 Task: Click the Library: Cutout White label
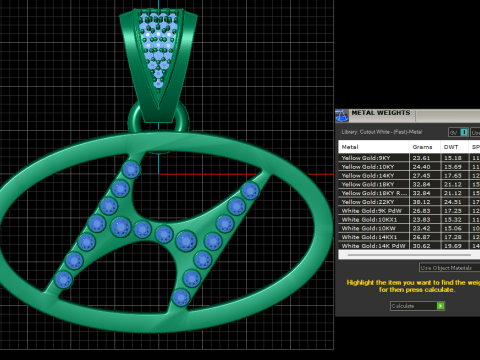382,132
